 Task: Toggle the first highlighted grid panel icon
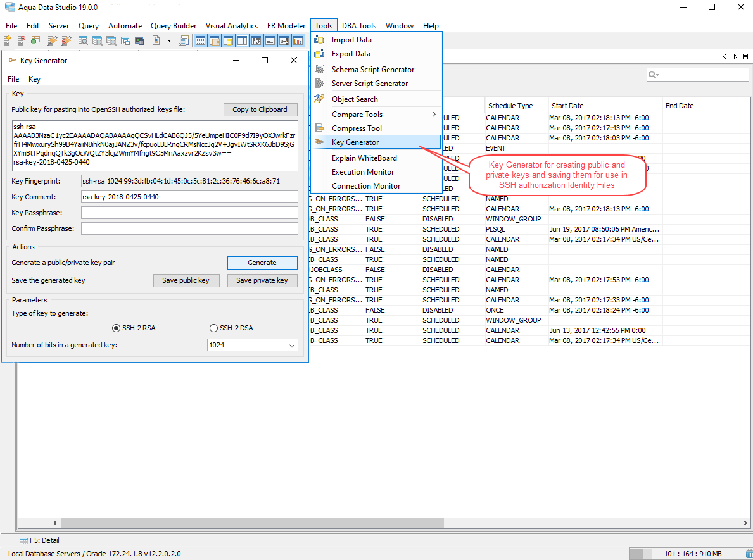click(200, 40)
